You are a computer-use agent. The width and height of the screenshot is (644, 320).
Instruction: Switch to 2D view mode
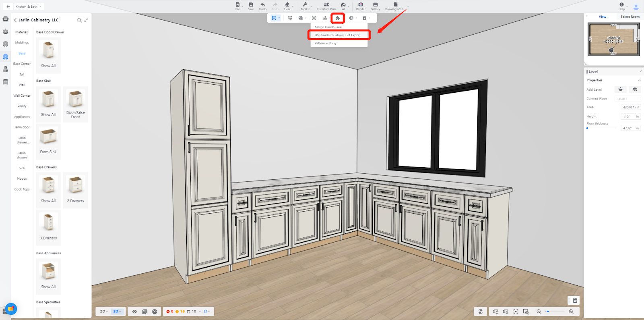tap(103, 312)
